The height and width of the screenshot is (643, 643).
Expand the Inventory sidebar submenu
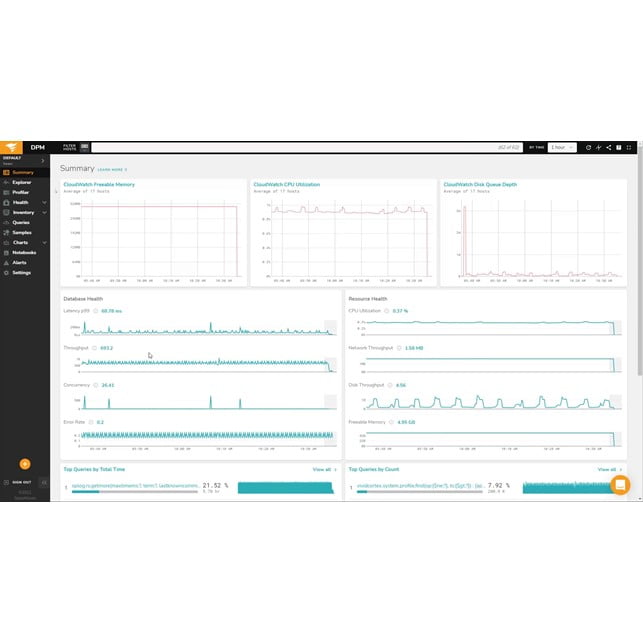pyautogui.click(x=44, y=212)
